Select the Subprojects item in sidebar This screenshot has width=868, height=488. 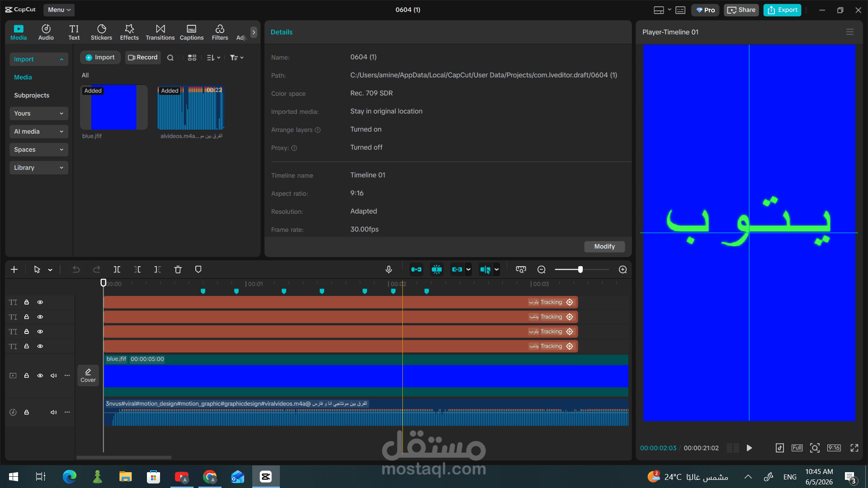32,95
